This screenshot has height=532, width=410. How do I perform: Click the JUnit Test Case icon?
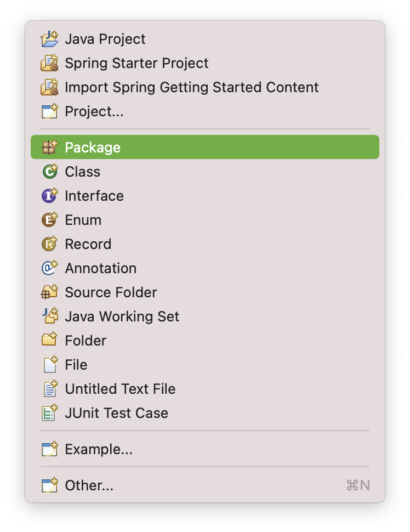49,413
